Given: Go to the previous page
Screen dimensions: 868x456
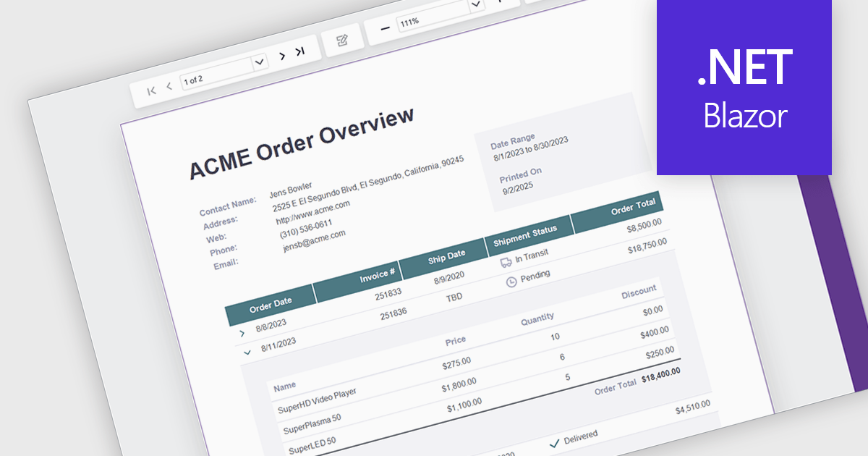Looking at the screenshot, I should tap(168, 87).
